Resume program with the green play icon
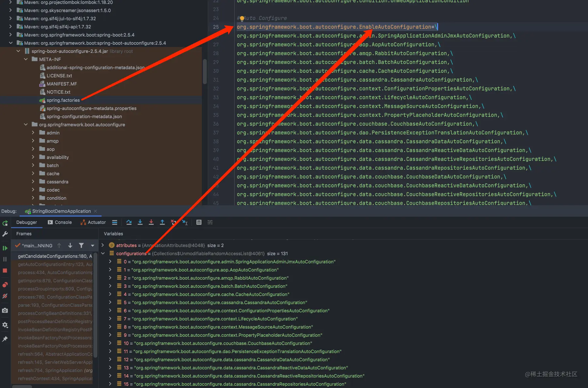The height and width of the screenshot is (388, 588). pyautogui.click(x=5, y=248)
